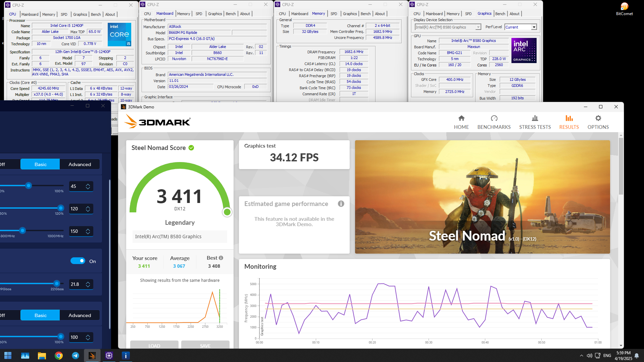Switch to 3DMark taskbar icon
Viewport: 644px width, 362px height.
(x=92, y=355)
